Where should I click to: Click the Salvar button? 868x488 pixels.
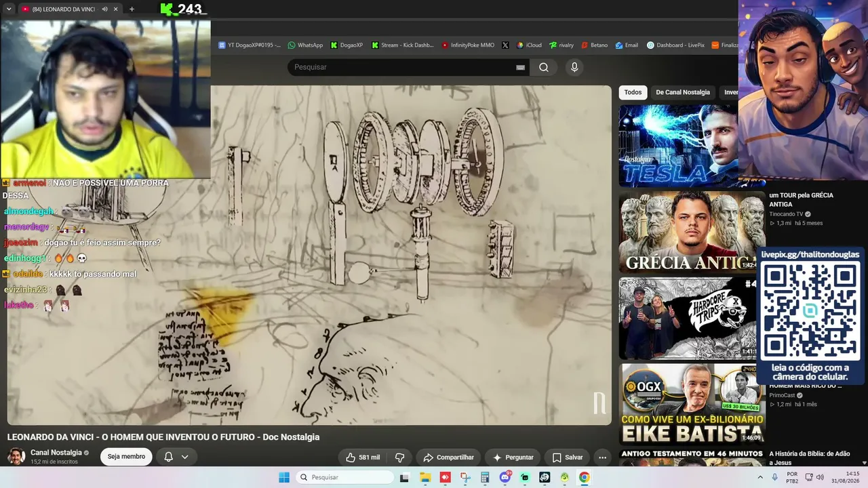567,457
